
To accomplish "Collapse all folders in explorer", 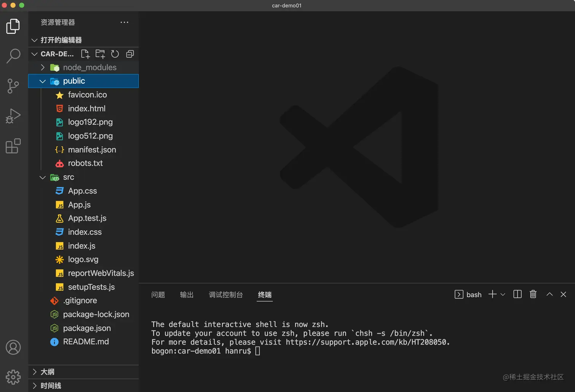I will coord(130,54).
